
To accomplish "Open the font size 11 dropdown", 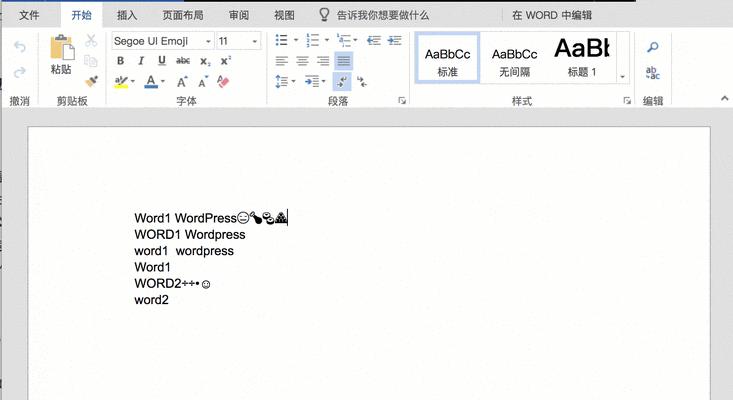I will (x=255, y=41).
